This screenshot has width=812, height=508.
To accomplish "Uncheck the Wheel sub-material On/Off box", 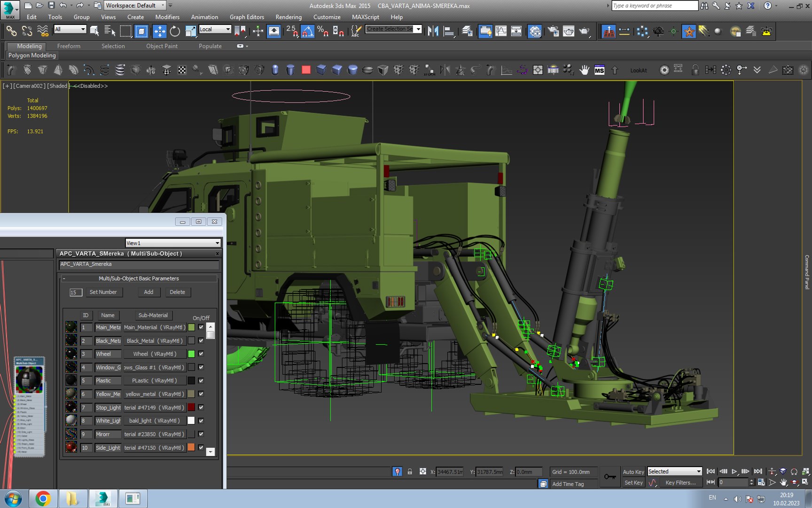I will 201,354.
